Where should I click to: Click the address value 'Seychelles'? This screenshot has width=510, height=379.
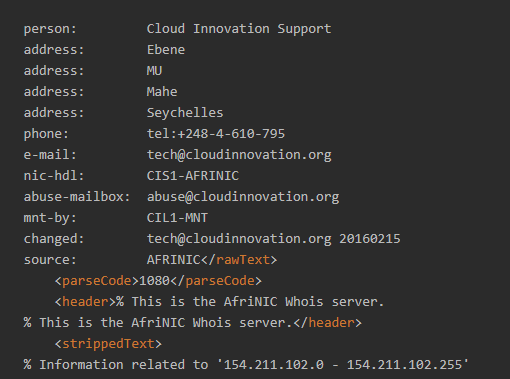[185, 113]
